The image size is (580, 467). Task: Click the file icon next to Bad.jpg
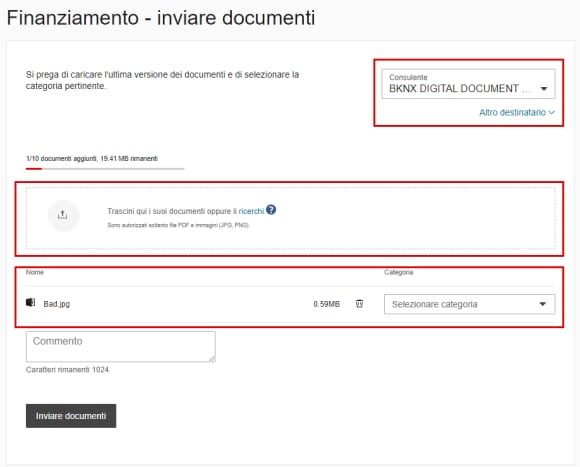pyautogui.click(x=30, y=303)
